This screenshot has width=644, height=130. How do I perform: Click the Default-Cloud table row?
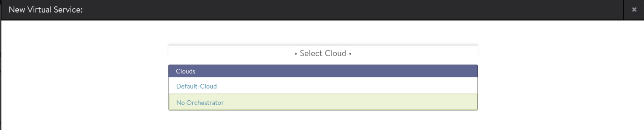point(323,86)
